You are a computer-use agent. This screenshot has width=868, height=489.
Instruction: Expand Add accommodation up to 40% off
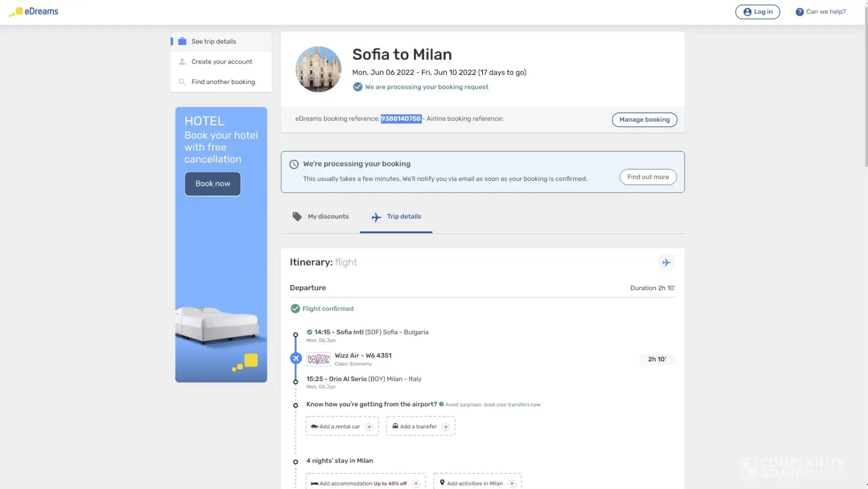point(365,483)
